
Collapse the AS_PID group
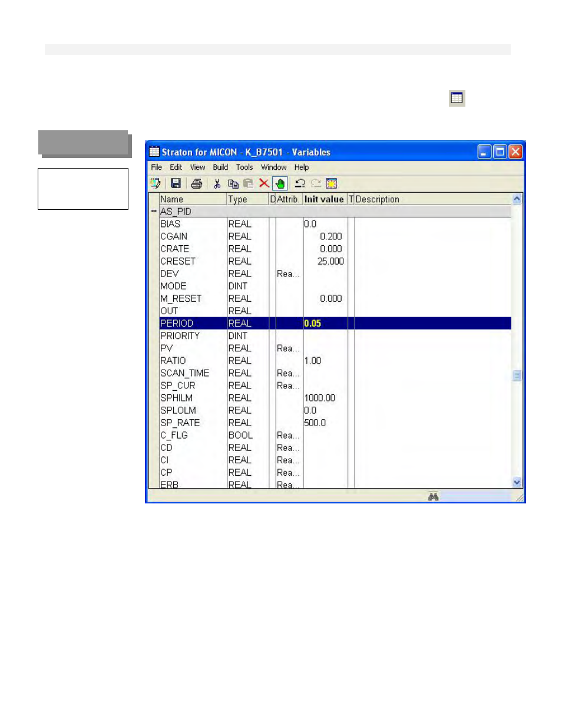pos(154,211)
